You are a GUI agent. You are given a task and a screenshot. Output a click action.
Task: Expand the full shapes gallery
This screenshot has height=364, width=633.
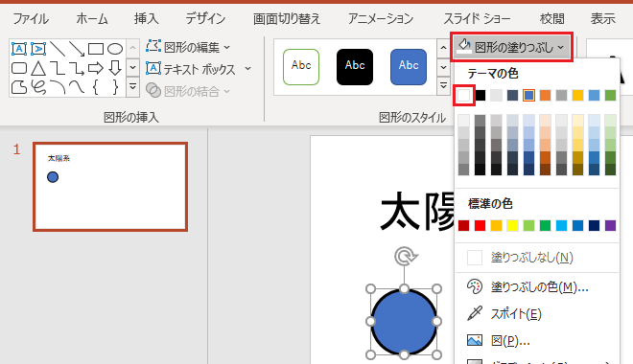pos(132,87)
